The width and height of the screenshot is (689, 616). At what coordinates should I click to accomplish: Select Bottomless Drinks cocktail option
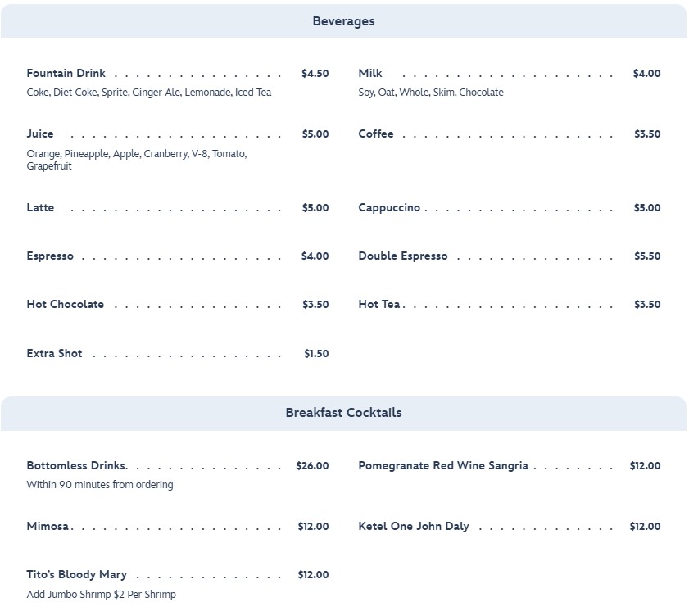76,466
